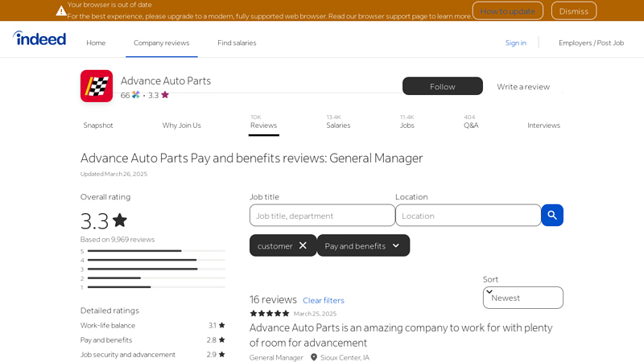
Task: Click the browser warning triangle icon
Action: tap(61, 10)
